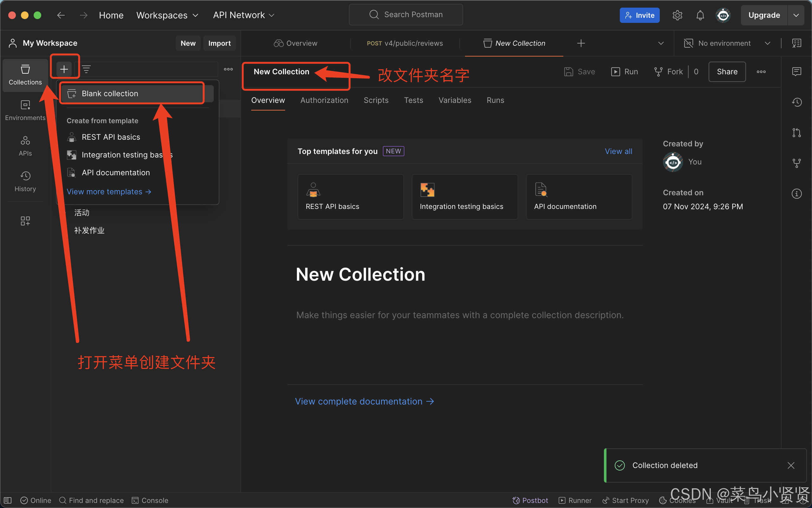Click the Share button
812x508 pixels.
click(x=727, y=71)
